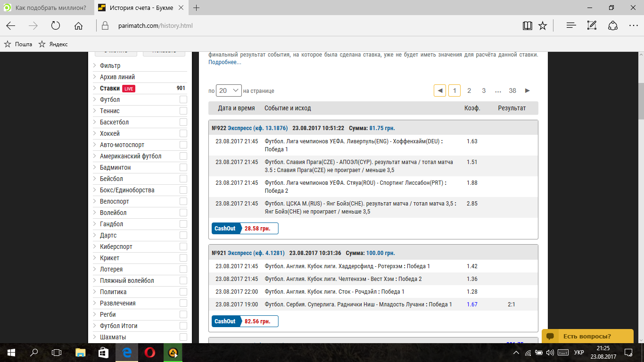
Task: Open Экспресс (кф. 13.1876) link
Action: (257, 128)
